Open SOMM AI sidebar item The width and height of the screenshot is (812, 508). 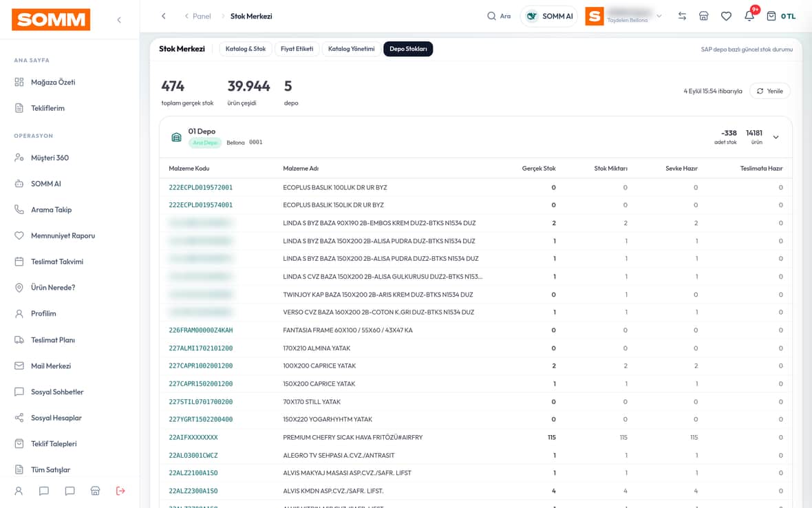[x=45, y=184]
